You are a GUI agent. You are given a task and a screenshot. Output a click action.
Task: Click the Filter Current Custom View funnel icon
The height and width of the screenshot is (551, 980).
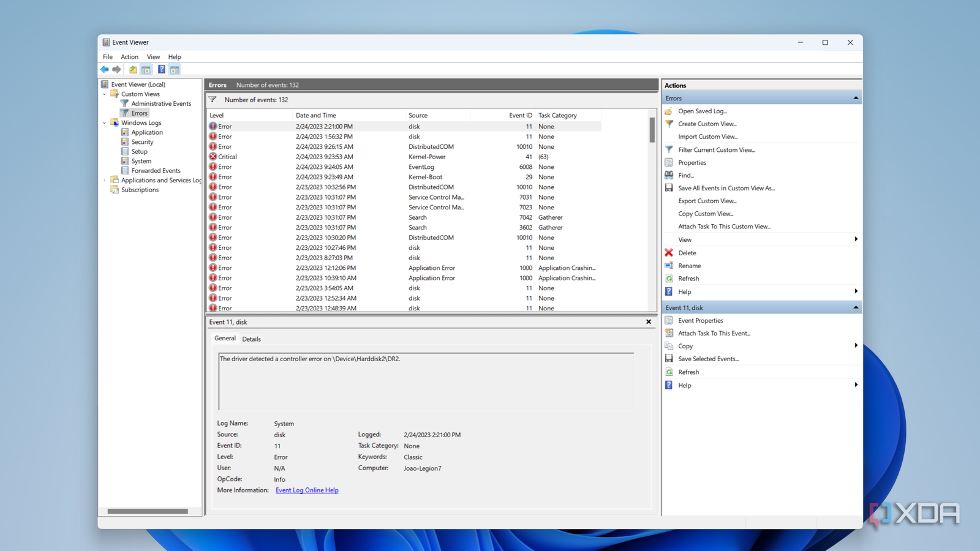point(669,149)
